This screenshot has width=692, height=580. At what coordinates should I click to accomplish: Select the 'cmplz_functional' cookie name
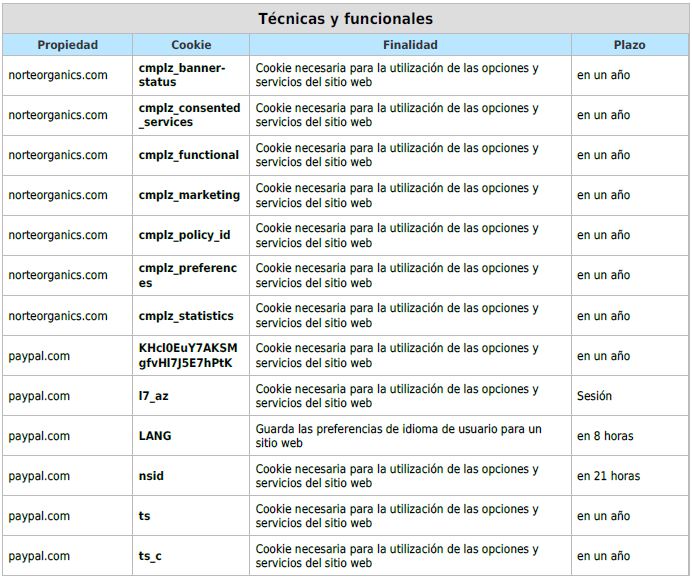[188, 155]
